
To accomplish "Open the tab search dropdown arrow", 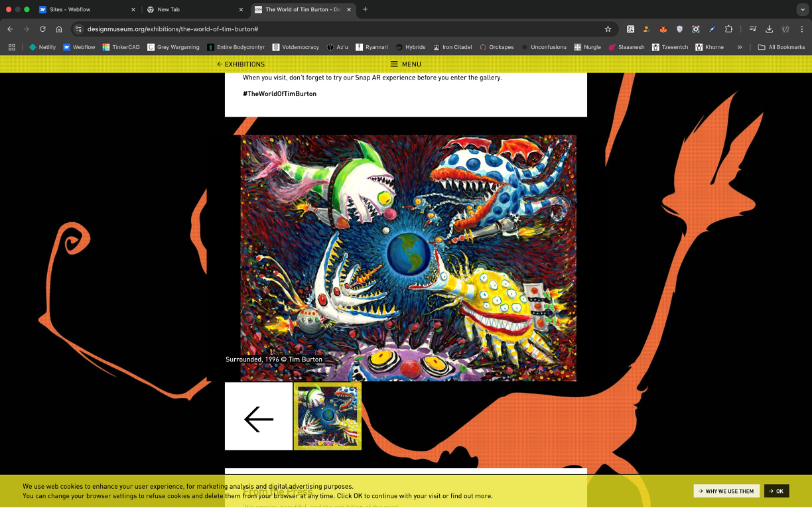I will (803, 9).
